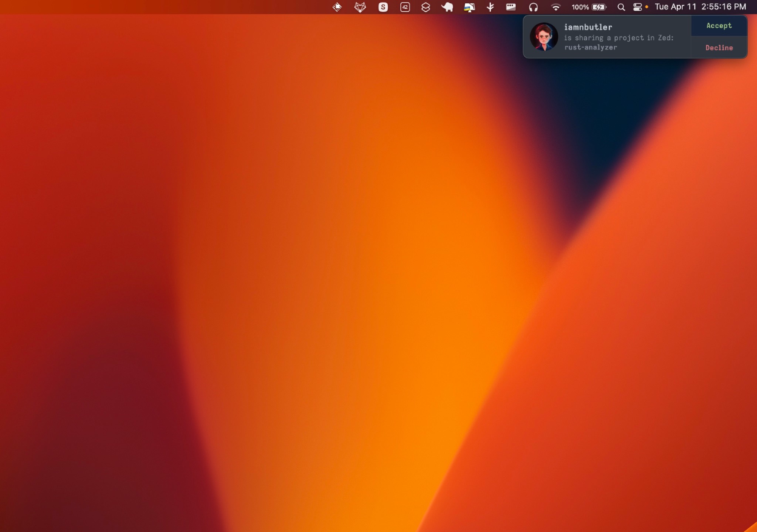This screenshot has width=757, height=532.
Task: Click the rust-analyzer project name text
Action: pyautogui.click(x=591, y=47)
